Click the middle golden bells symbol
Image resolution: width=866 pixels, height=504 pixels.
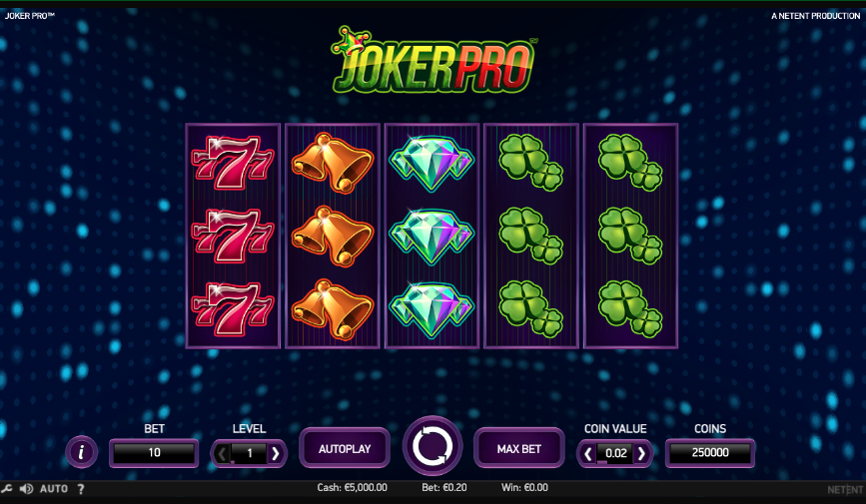[x=333, y=237]
